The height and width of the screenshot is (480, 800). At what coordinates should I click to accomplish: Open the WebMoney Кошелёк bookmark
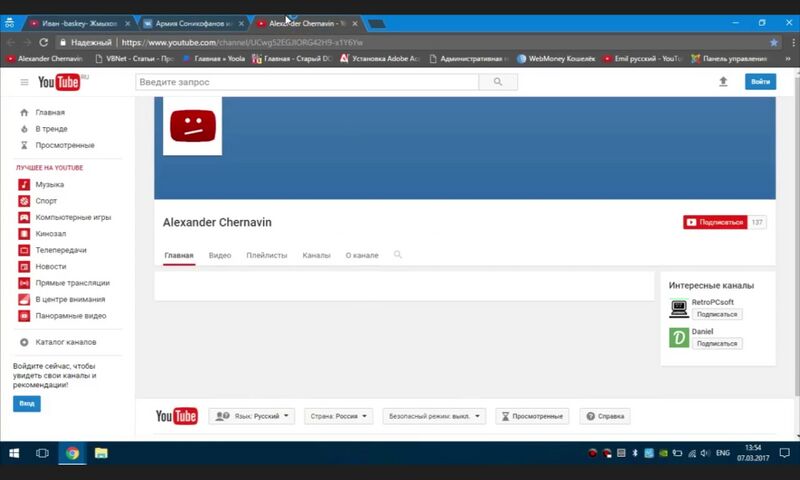point(556,59)
